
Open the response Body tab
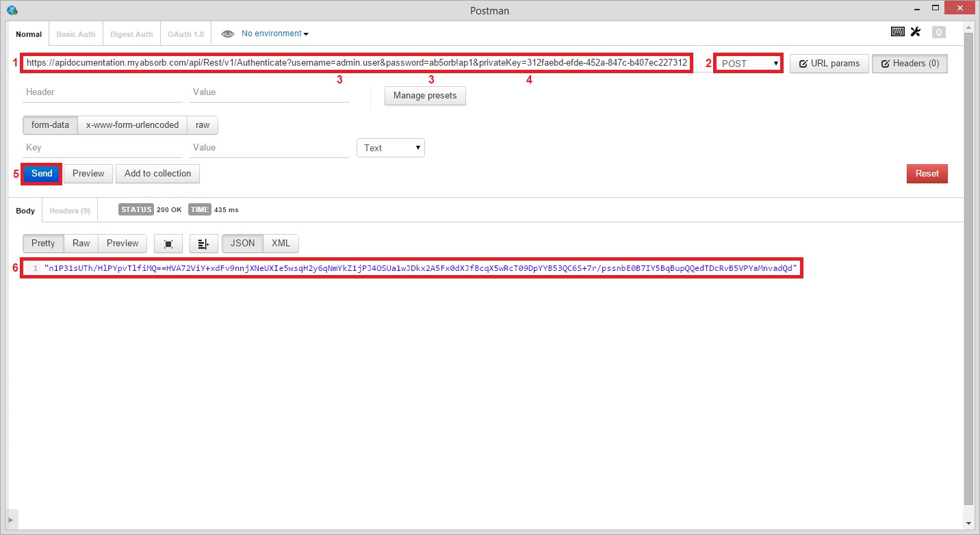pyautogui.click(x=25, y=211)
